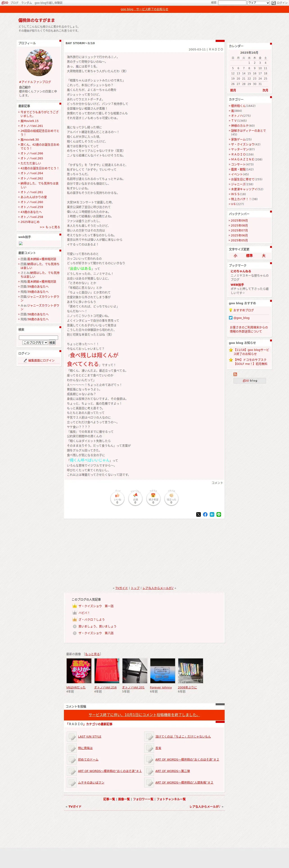Image resolution: width=289 pixels, height=868 pixels.
Task: Open the ブログ menu item in top bar
Action: point(14,3)
